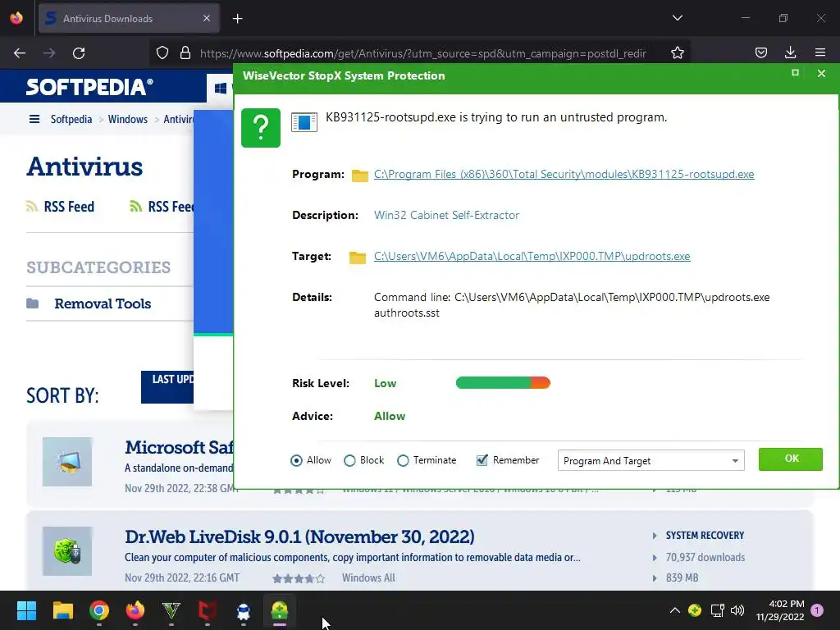
Task: Open the updroots.exe target path link
Action: coord(532,256)
